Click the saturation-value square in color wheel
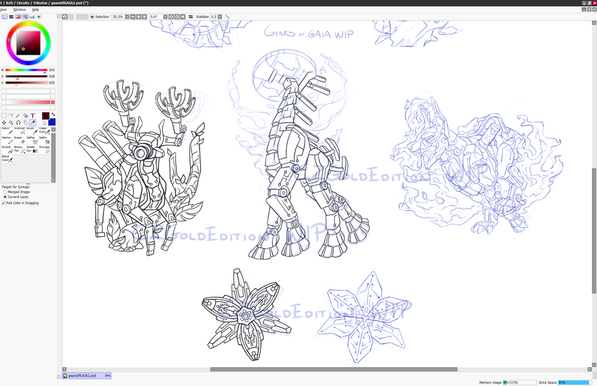 pos(28,43)
